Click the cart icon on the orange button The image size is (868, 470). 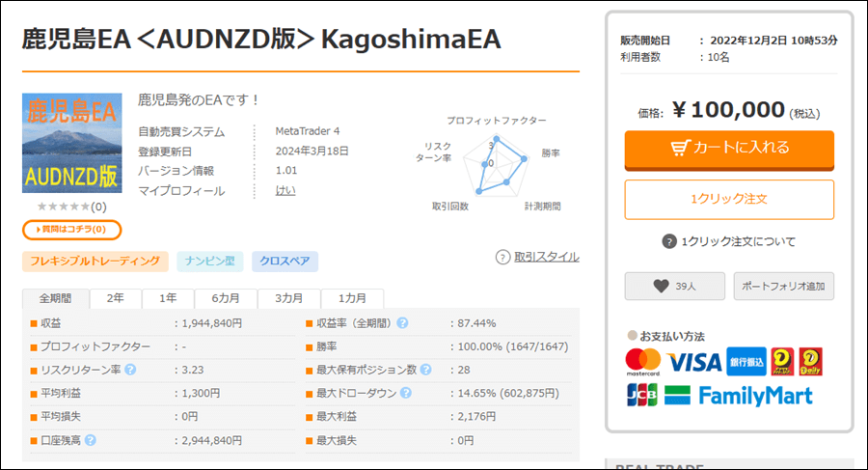click(x=680, y=148)
